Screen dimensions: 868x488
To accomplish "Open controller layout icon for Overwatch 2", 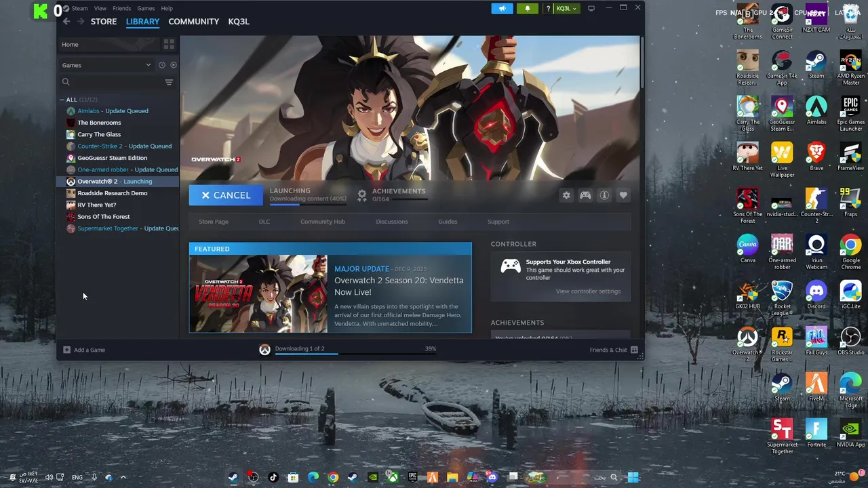I will coord(585,195).
